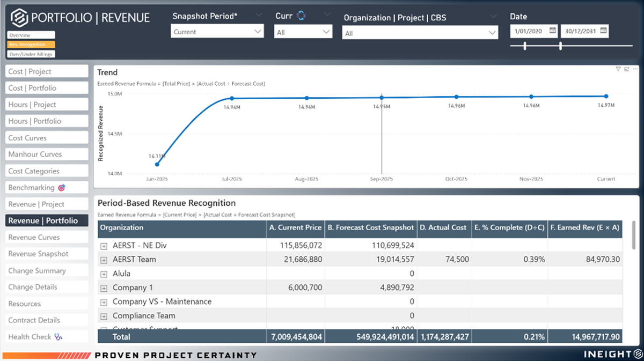Screen dimensions: 644x361
Task: Go to Change Summary page
Action: point(47,271)
